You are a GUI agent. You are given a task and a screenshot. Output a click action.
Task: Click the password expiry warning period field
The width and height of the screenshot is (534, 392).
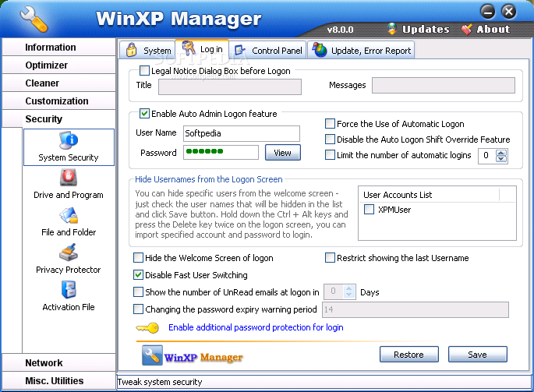pyautogui.click(x=416, y=309)
